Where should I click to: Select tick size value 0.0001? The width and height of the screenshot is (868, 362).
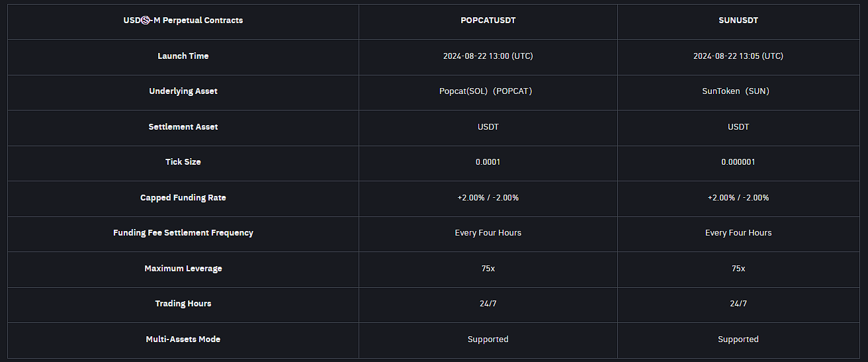click(488, 162)
